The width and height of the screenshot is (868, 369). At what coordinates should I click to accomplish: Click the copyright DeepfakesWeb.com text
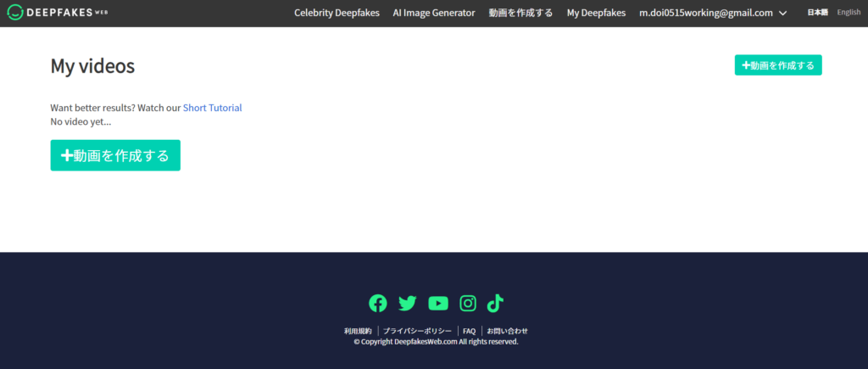click(436, 341)
